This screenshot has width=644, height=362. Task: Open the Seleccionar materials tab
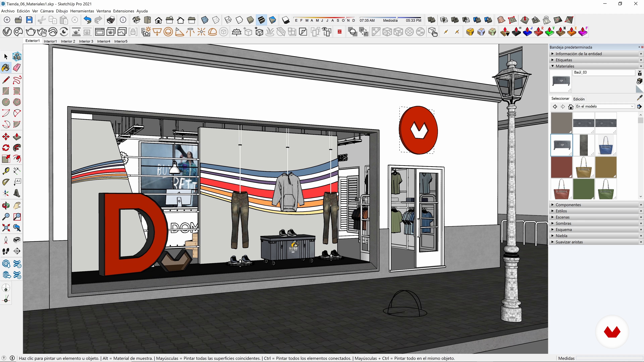point(560,99)
